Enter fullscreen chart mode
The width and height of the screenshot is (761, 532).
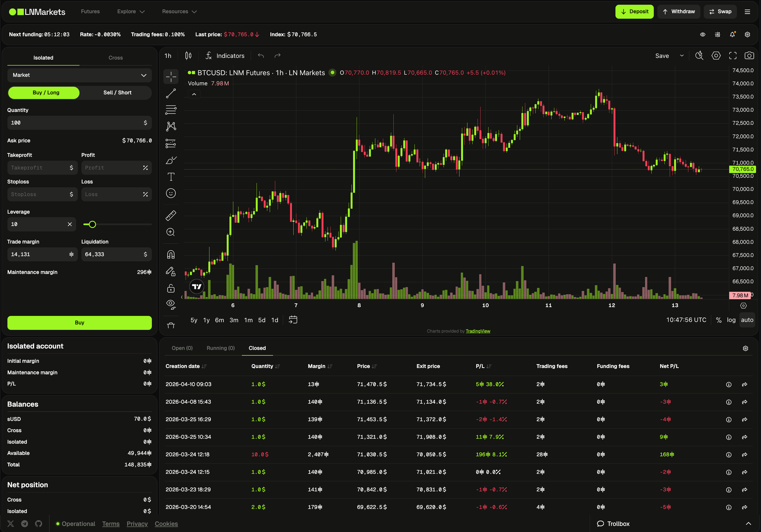tap(732, 56)
